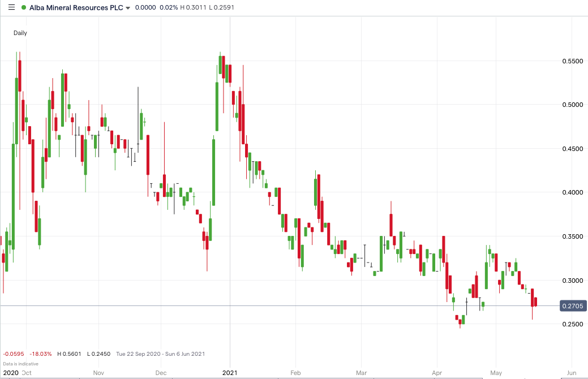Click the Daily timeframe label
Screen dimensions: 588x379
click(x=20, y=33)
